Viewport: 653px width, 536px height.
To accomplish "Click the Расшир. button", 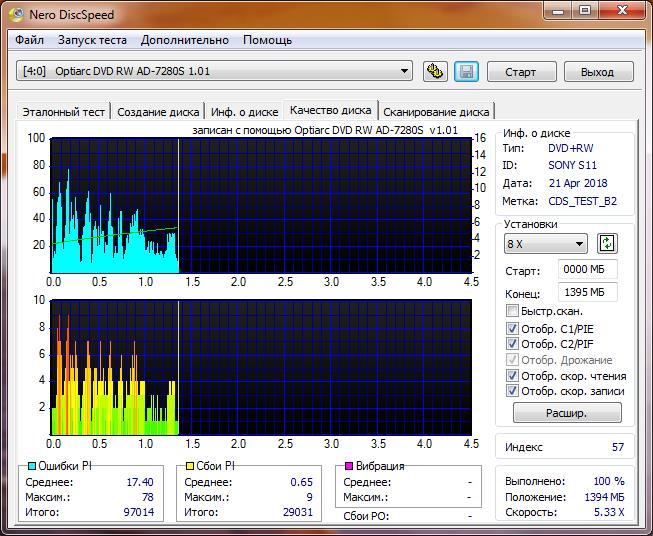I will click(567, 413).
